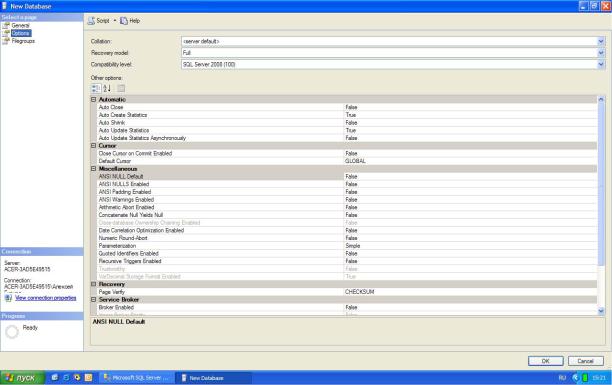Select the Arithmetic Abort Enabled row
Viewport: 612px width, 385px height.
click(347, 207)
